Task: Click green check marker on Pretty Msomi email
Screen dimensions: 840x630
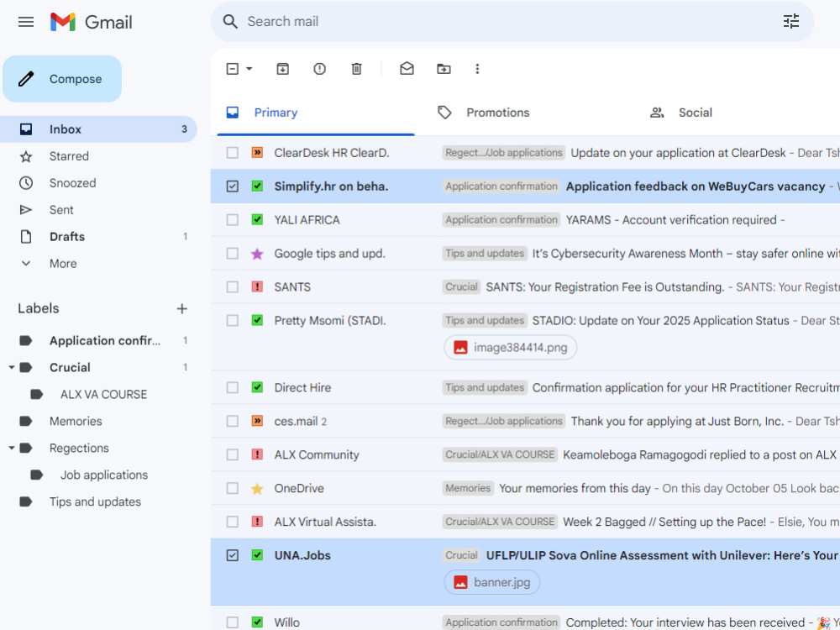Action: pyautogui.click(x=257, y=320)
